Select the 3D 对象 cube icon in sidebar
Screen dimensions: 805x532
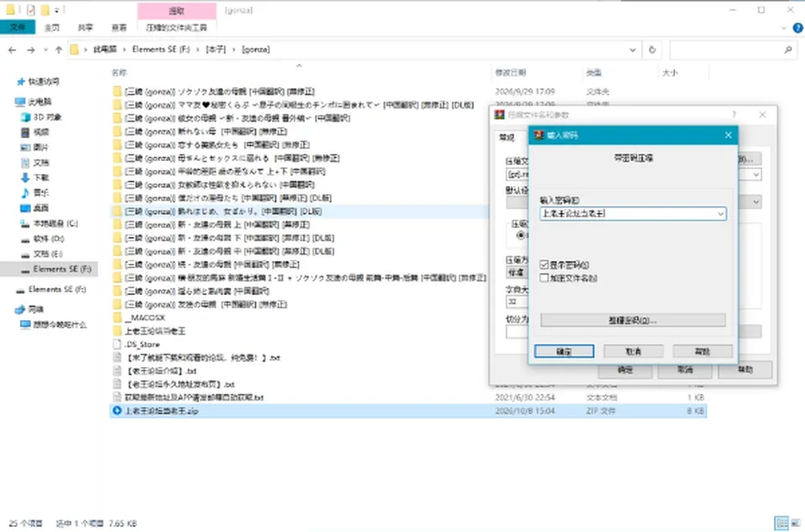(25, 117)
